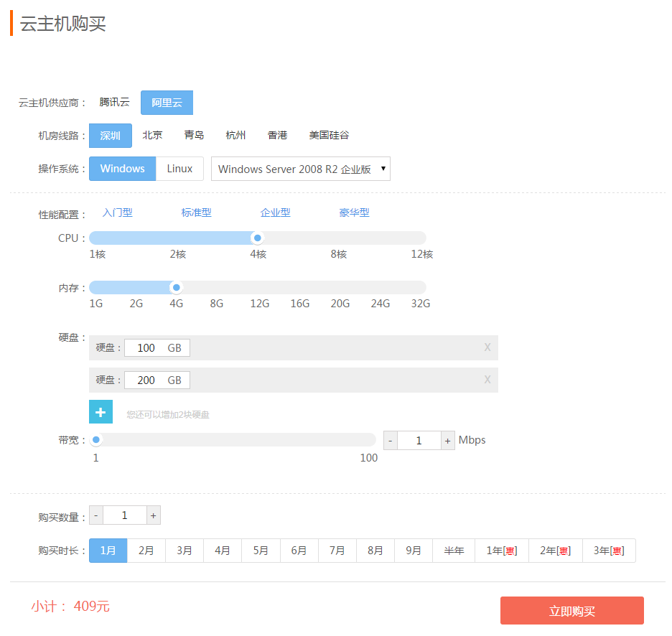Open the Windows Server 2008 R2 version dropdown
This screenshot has width=672, height=636.
click(x=300, y=169)
